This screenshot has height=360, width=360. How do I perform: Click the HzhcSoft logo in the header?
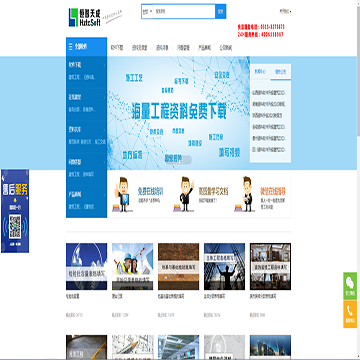[x=84, y=18]
